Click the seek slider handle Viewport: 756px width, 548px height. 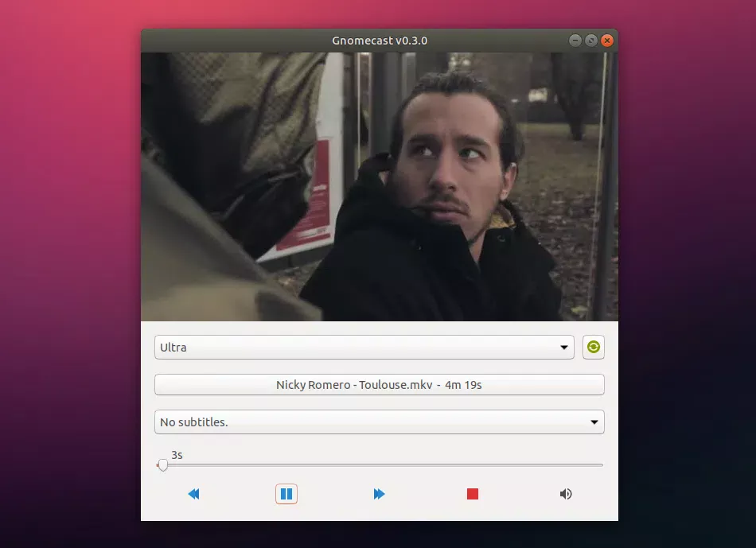click(163, 465)
